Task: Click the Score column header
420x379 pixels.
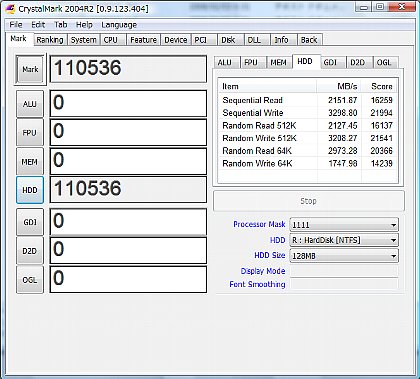Action: point(379,86)
